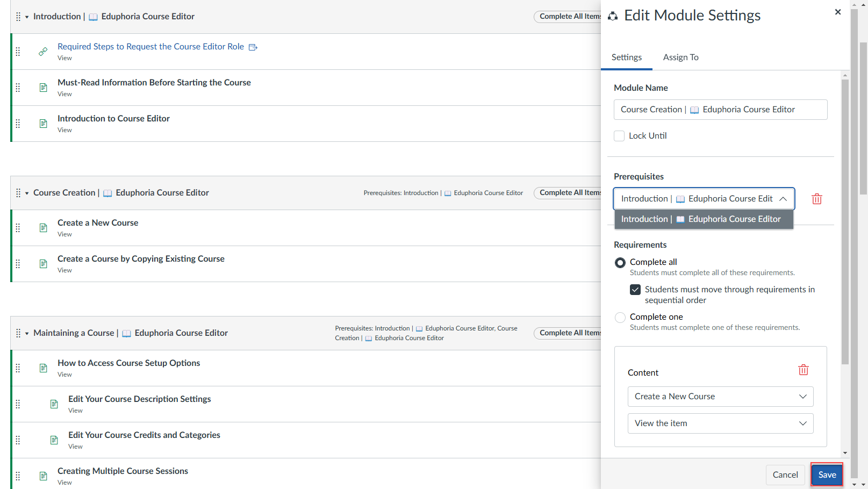Click drag handle for Introduction module
The height and width of the screenshot is (489, 868).
[18, 17]
